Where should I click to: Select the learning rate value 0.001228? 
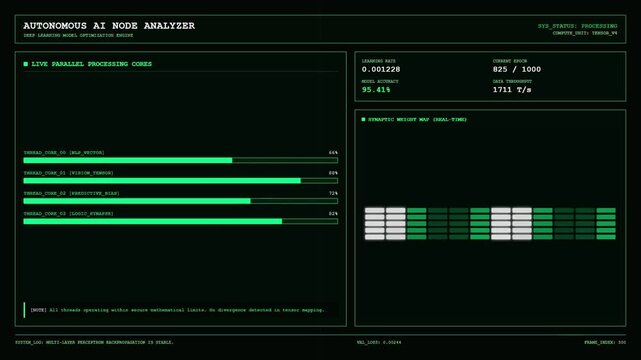coord(381,69)
